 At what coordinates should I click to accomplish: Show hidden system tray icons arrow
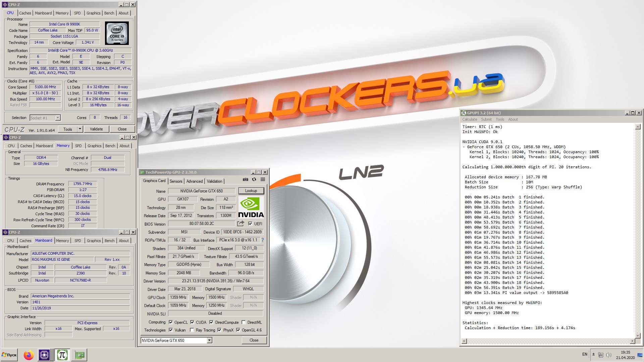[x=593, y=355]
